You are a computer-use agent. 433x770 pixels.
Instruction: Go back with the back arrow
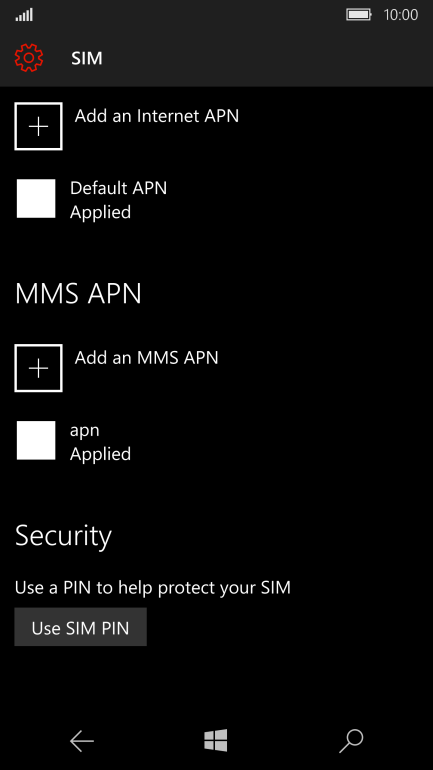tap(81, 741)
